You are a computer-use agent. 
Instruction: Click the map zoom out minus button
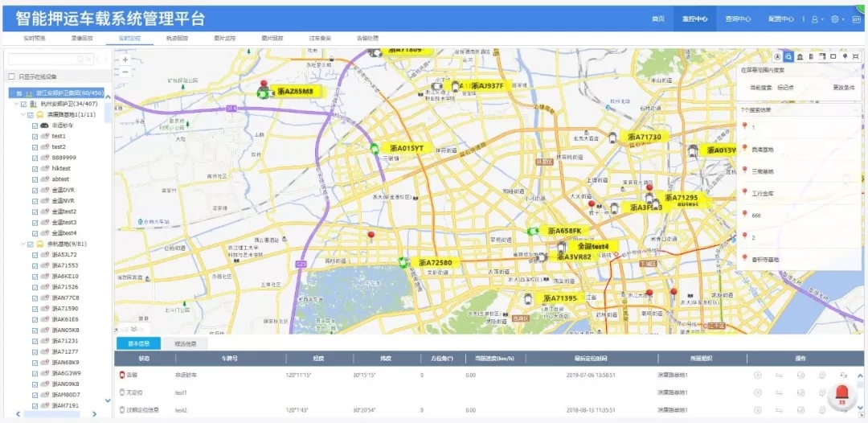point(125,72)
